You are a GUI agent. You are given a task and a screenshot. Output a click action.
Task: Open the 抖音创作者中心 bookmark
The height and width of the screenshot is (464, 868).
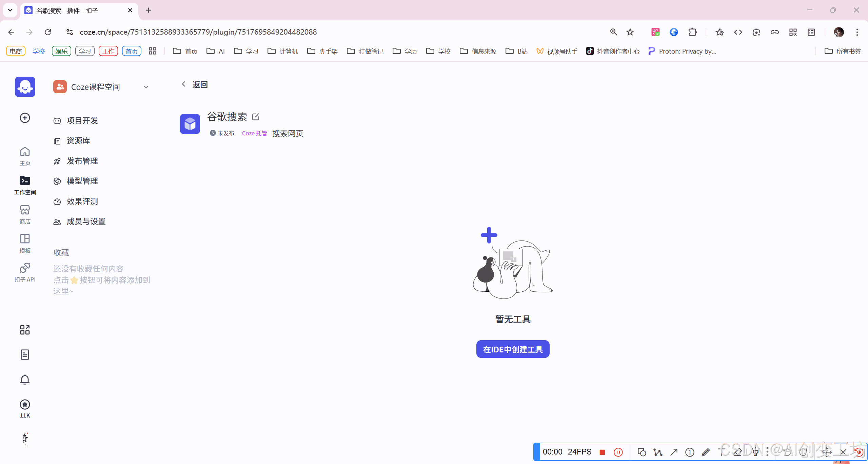click(613, 51)
